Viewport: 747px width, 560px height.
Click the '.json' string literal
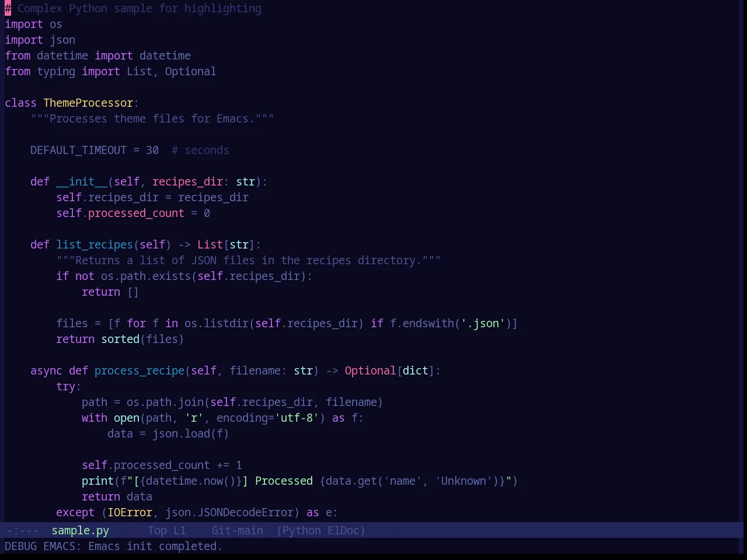tap(483, 323)
